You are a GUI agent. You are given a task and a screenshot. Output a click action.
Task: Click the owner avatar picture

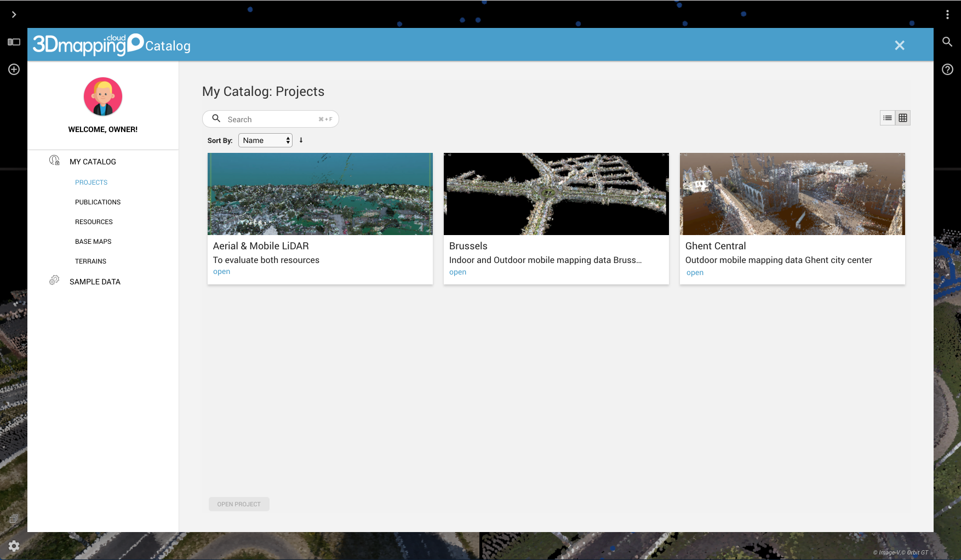[x=103, y=96]
